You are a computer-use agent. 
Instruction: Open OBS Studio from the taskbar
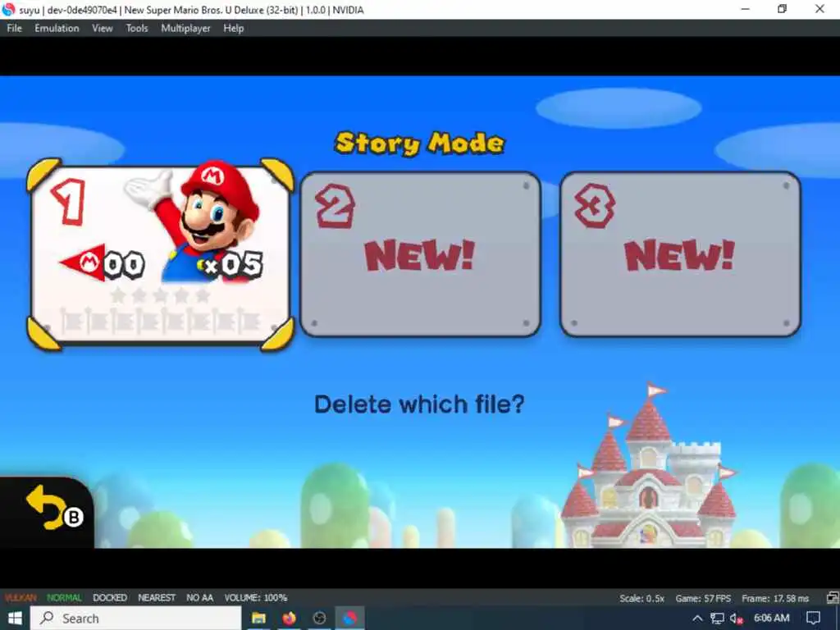pos(319,619)
